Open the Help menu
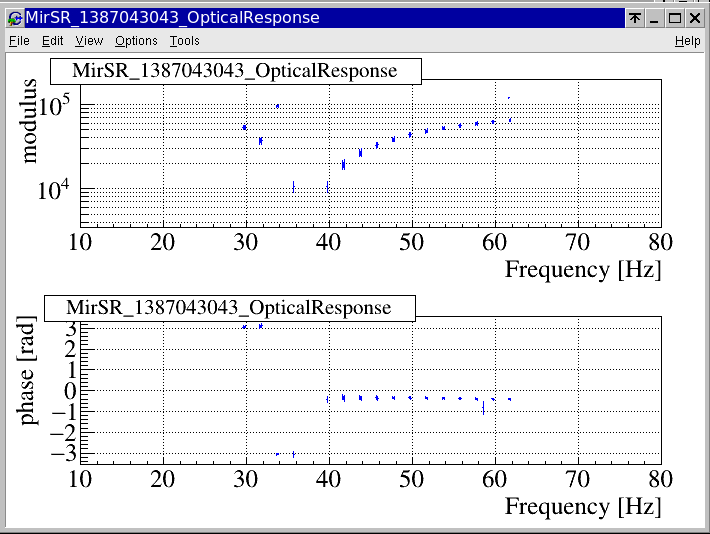This screenshot has width=710, height=534. (x=687, y=41)
